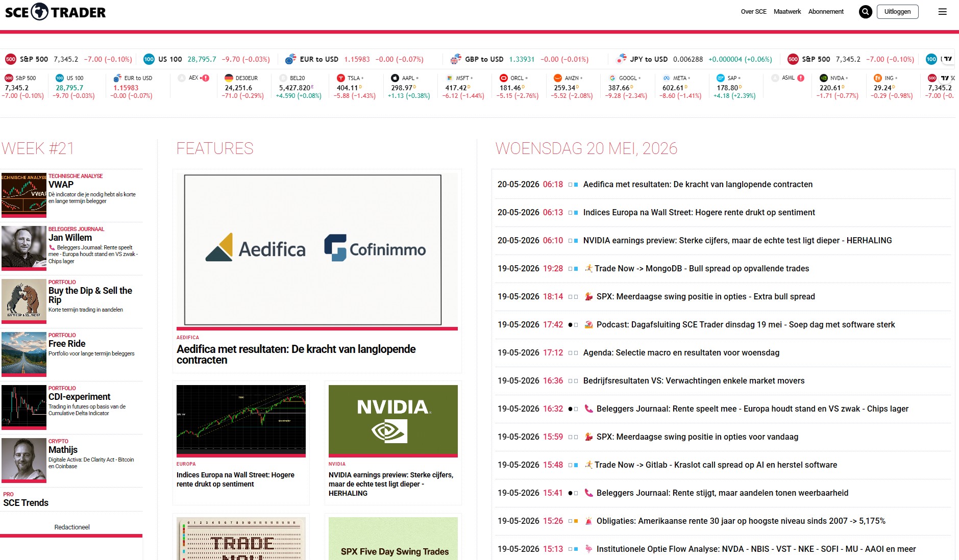Open 'Aedifica met resultaten' news row
The width and height of the screenshot is (959, 560).
click(x=723, y=184)
